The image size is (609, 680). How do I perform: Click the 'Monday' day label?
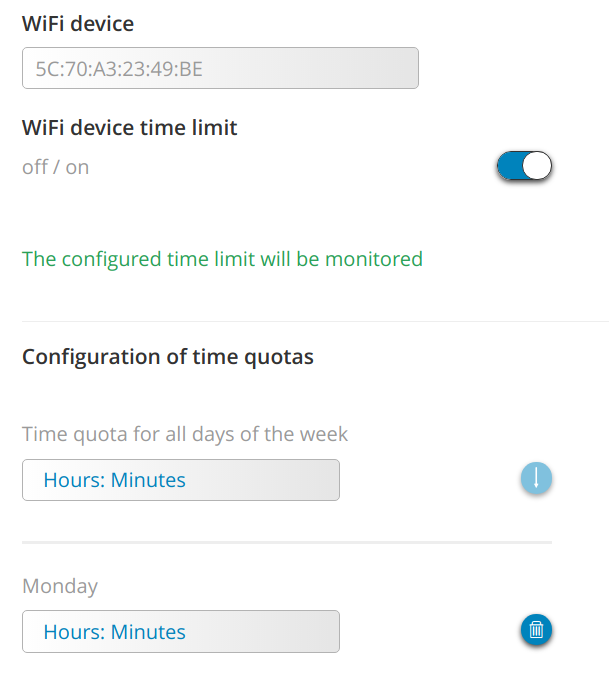tap(60, 586)
